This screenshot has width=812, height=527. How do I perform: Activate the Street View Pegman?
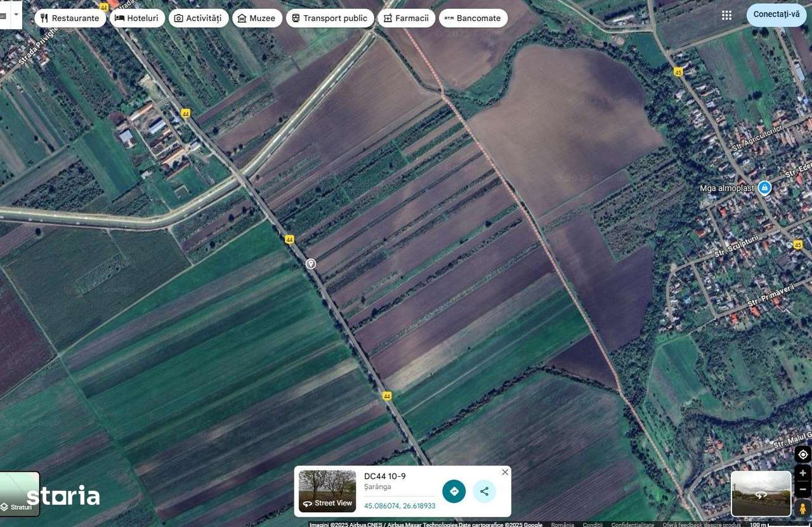pos(802,506)
